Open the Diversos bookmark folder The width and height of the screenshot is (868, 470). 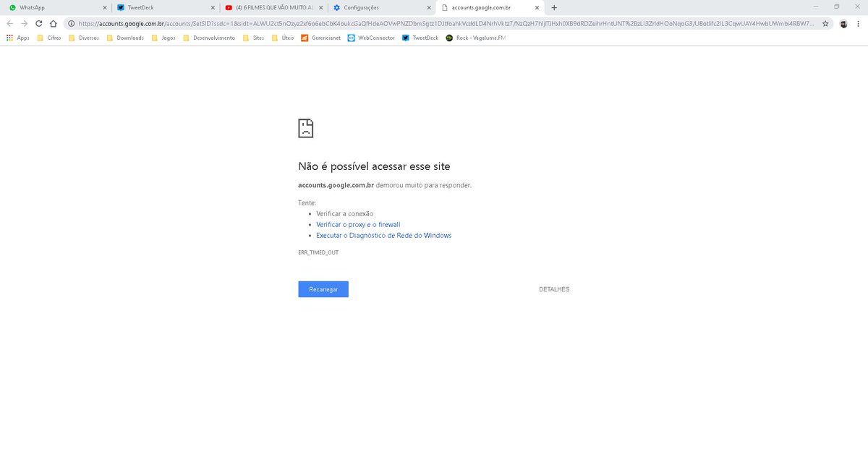[84, 38]
